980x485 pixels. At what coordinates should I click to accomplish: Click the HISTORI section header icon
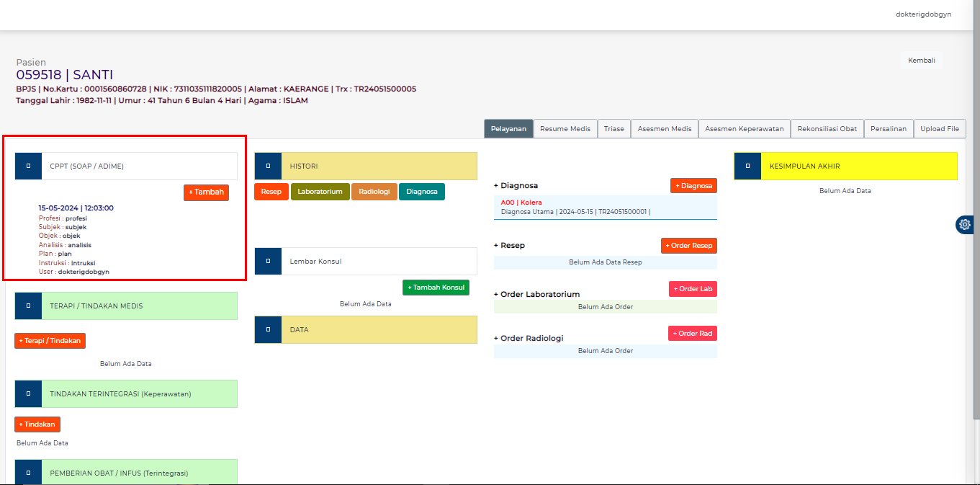tap(267, 166)
